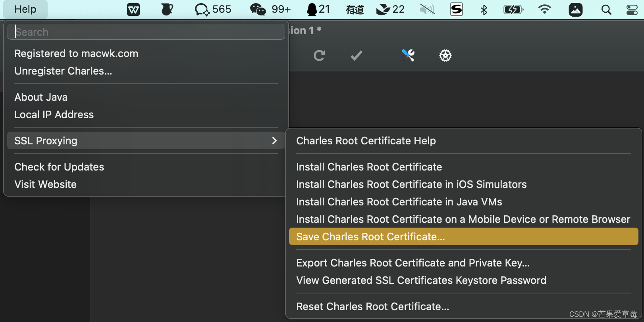Toggle the muted volume icon
The image size is (644, 322).
point(427,10)
